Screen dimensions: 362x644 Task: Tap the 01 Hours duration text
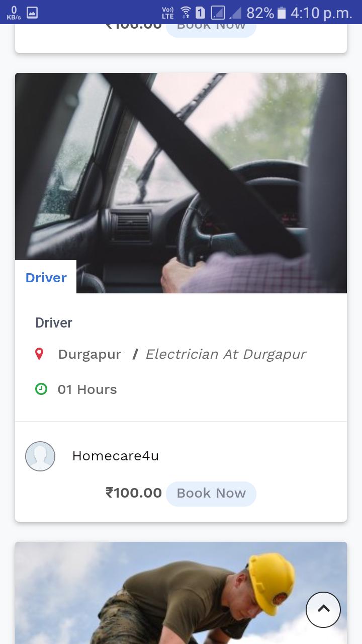87,389
